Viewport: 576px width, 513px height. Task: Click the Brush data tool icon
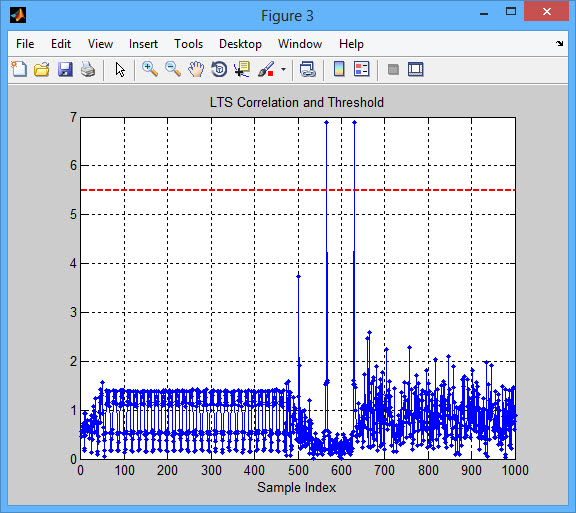click(266, 69)
